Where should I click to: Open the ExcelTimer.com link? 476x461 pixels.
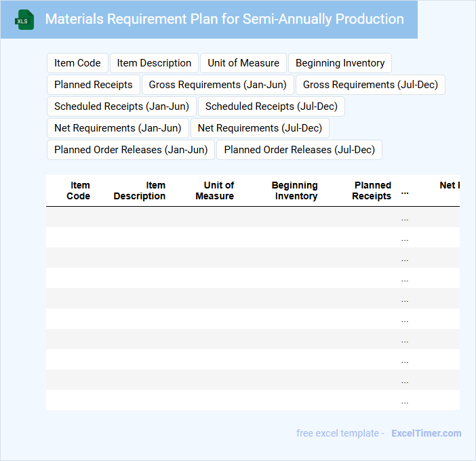point(426,433)
